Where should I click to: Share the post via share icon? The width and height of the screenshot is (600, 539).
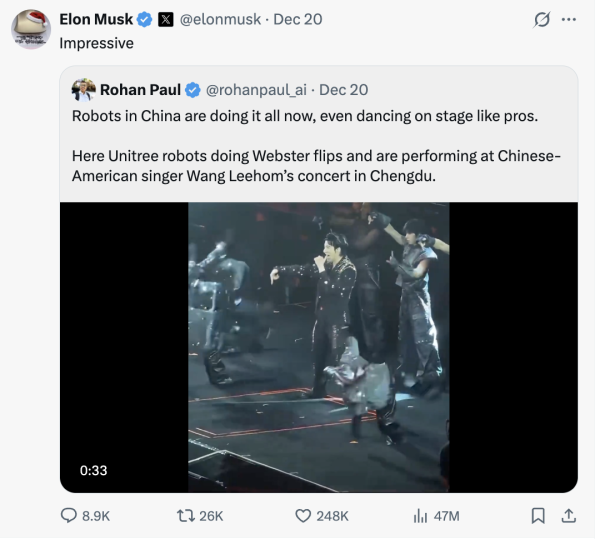tap(569, 515)
